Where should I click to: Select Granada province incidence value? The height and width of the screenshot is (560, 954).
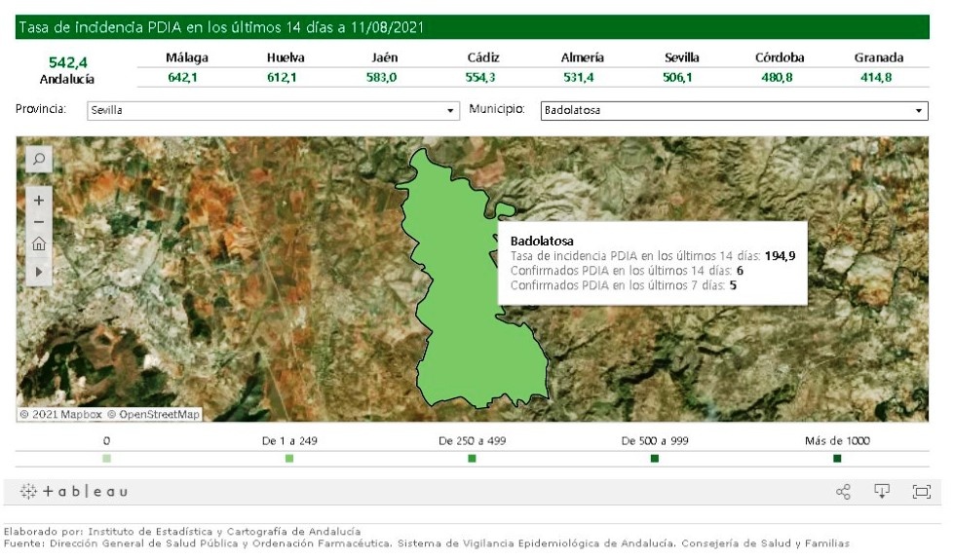coord(878,78)
